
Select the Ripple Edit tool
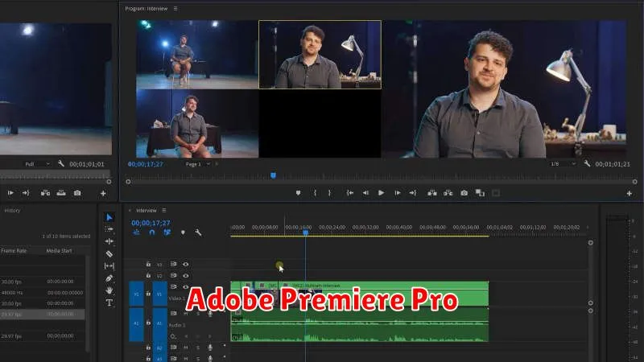[x=109, y=241]
